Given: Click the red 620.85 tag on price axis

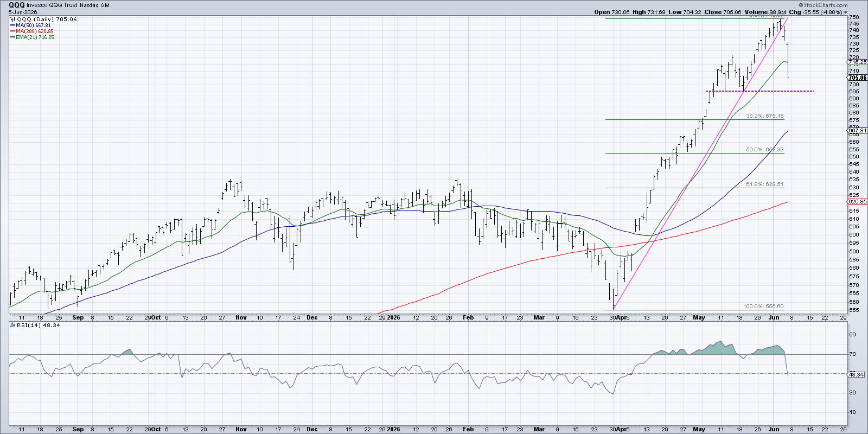Looking at the screenshot, I should coord(858,202).
